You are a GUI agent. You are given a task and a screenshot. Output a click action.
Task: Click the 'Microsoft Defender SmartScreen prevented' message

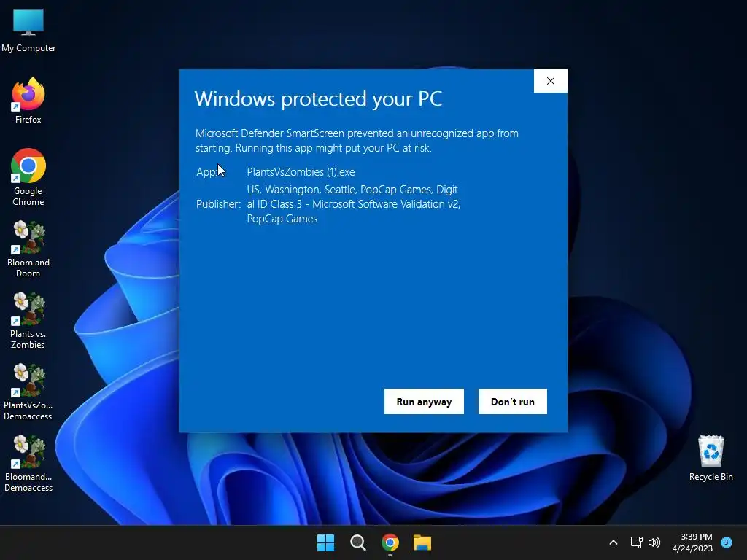357,141
